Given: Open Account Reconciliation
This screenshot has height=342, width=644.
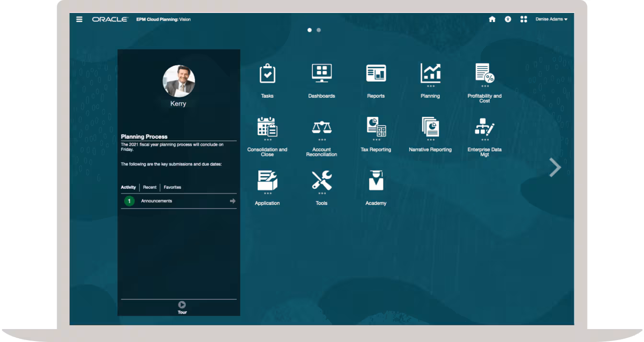Looking at the screenshot, I should click(x=322, y=126).
